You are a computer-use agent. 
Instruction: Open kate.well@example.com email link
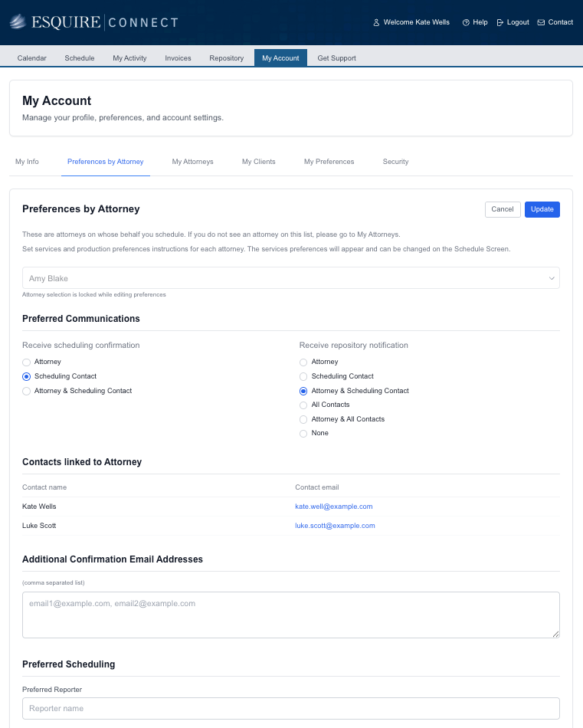(x=333, y=507)
